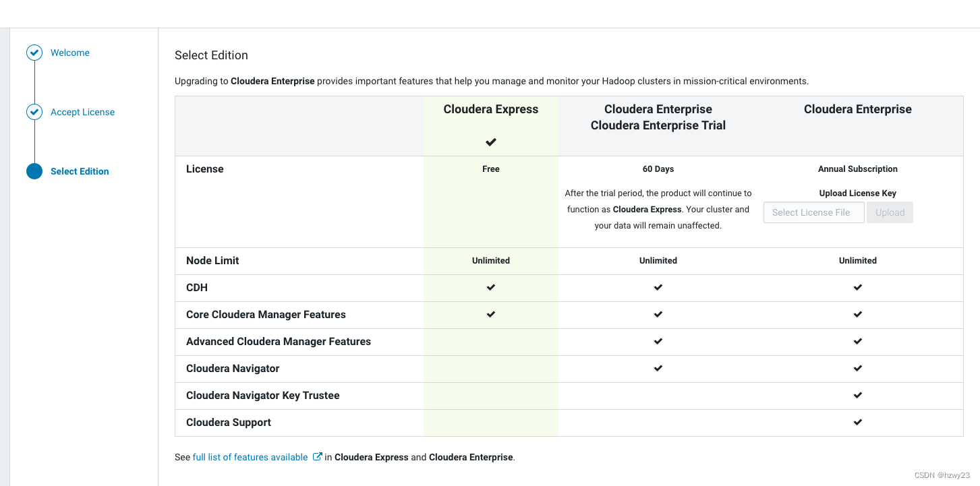The width and height of the screenshot is (980, 486).
Task: Click the Cloudera Support row label
Action: tap(229, 423)
